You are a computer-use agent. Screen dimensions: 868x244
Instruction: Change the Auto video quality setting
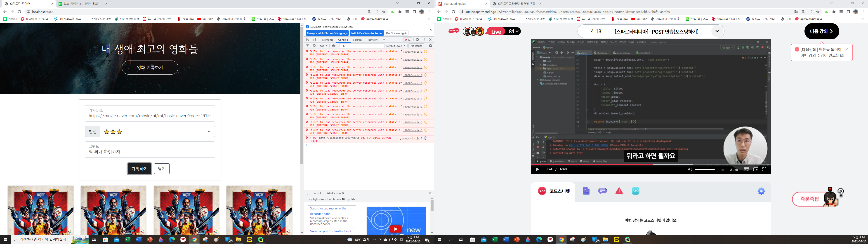point(734,170)
